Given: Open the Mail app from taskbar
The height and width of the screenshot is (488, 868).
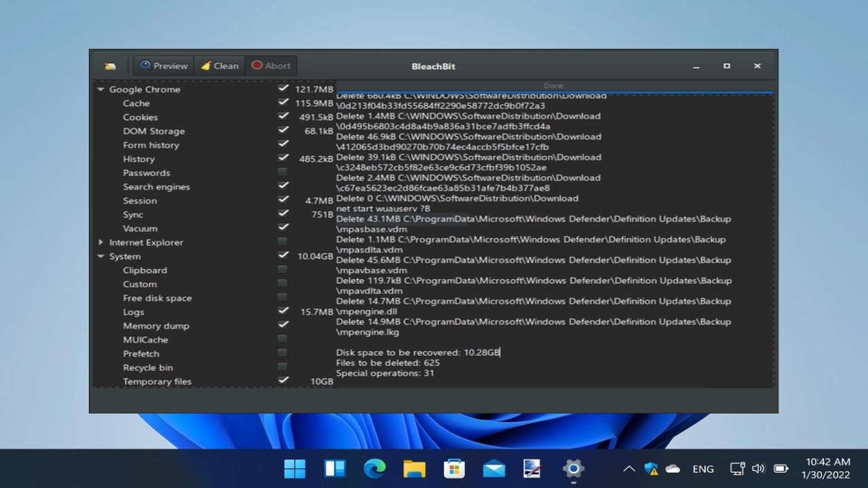Looking at the screenshot, I should click(x=494, y=468).
